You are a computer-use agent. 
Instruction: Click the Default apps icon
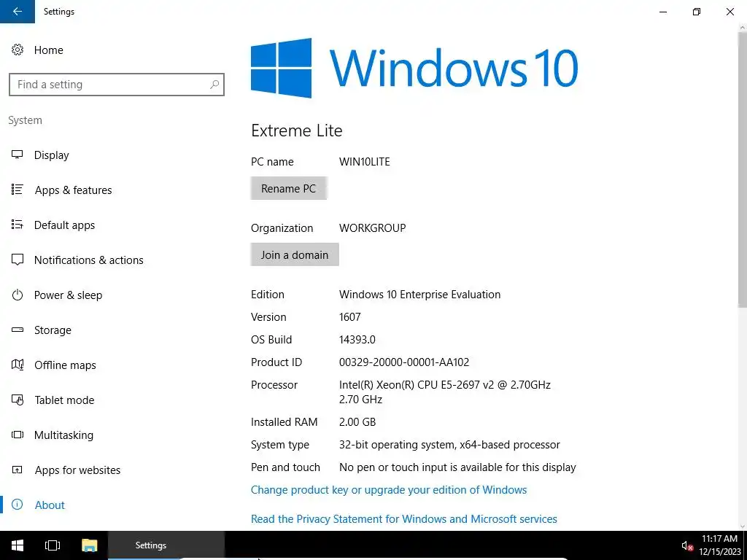point(18,225)
